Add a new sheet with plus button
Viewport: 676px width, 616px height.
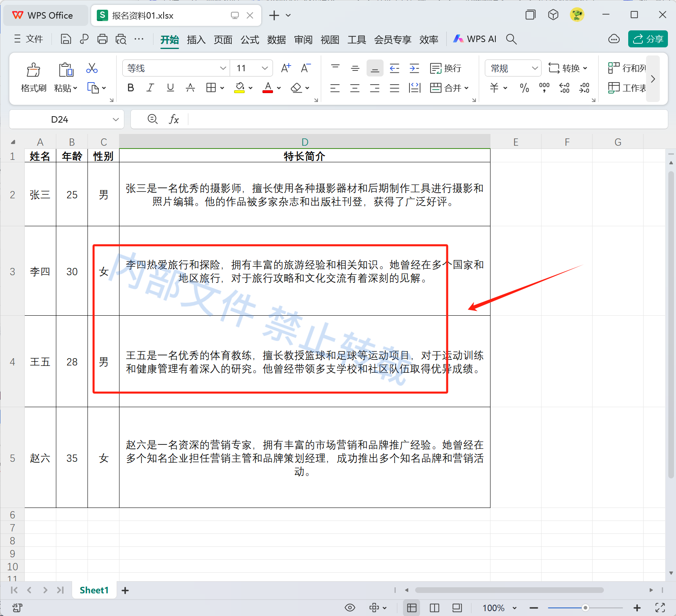tap(125, 590)
